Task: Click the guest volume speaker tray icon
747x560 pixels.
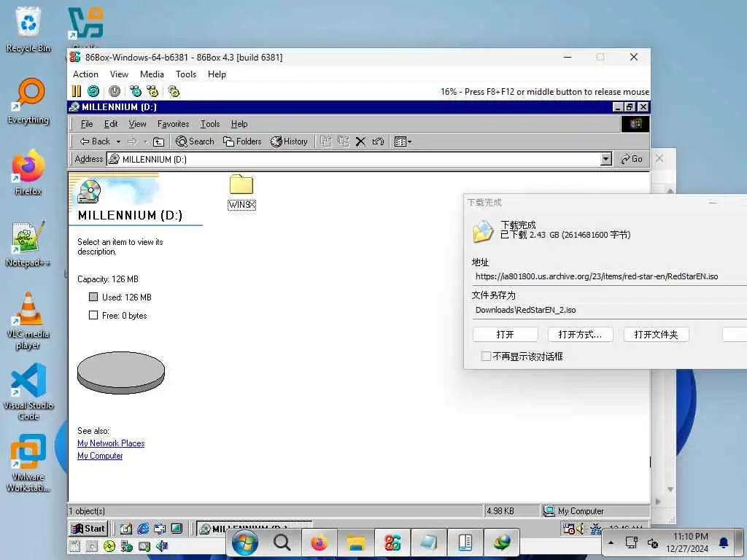Action: (580, 529)
